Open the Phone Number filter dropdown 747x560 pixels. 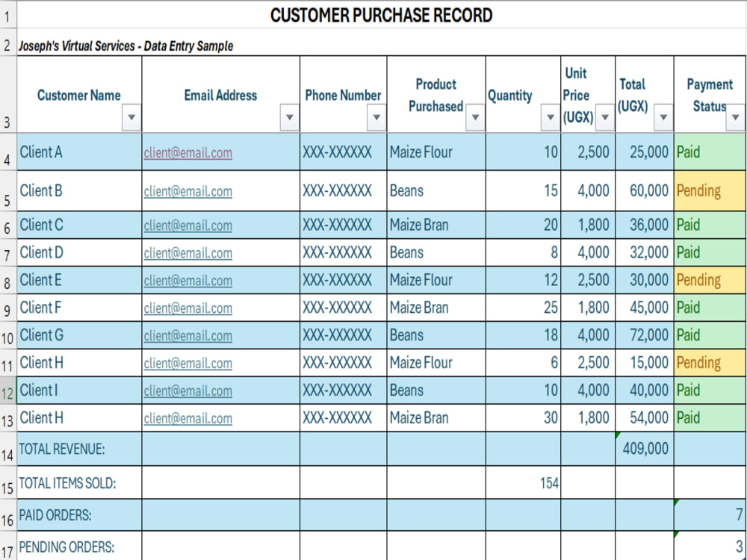tap(376, 117)
